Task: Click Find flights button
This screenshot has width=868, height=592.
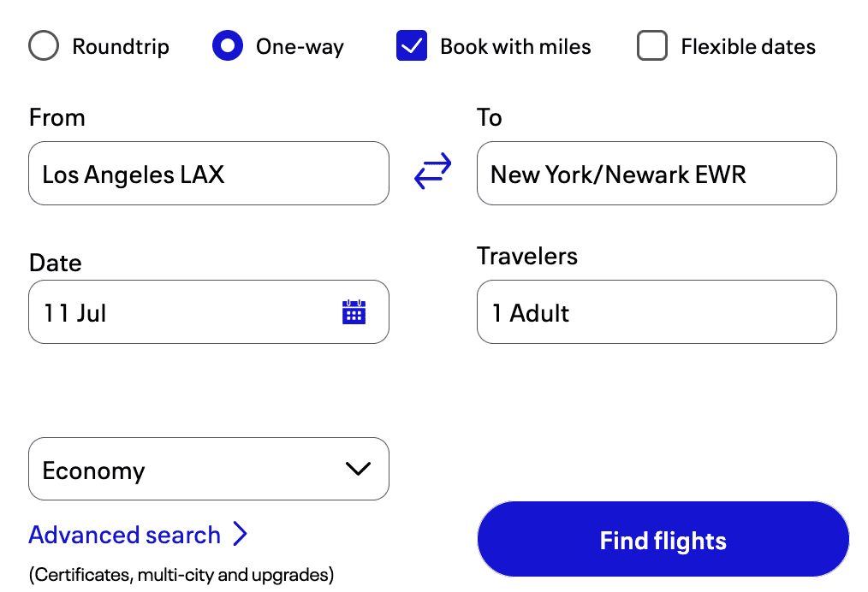Action: pos(663,540)
